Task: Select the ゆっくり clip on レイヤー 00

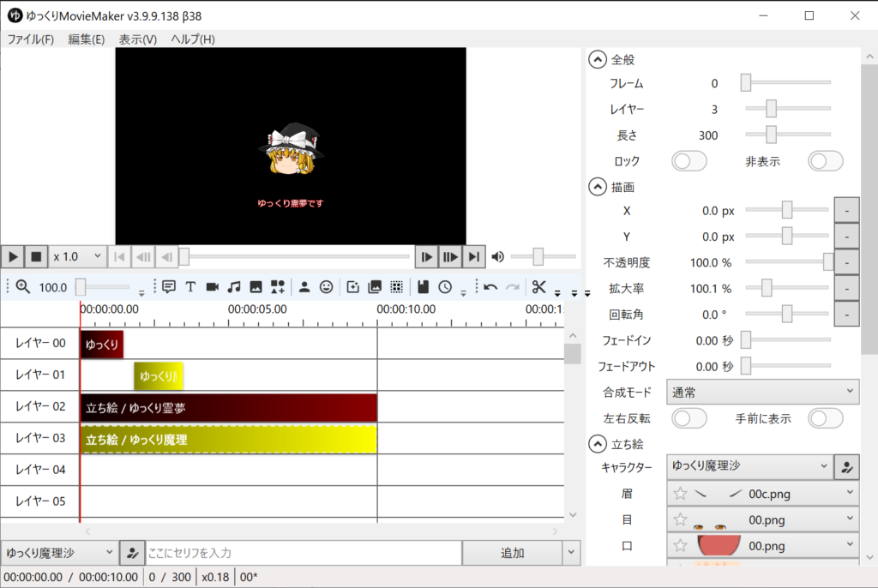Action: click(x=102, y=345)
